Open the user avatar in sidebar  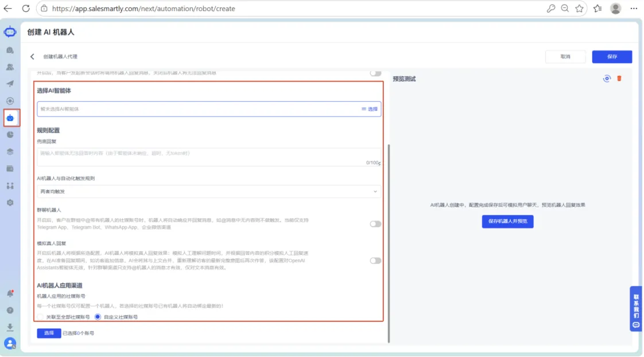click(x=10, y=343)
